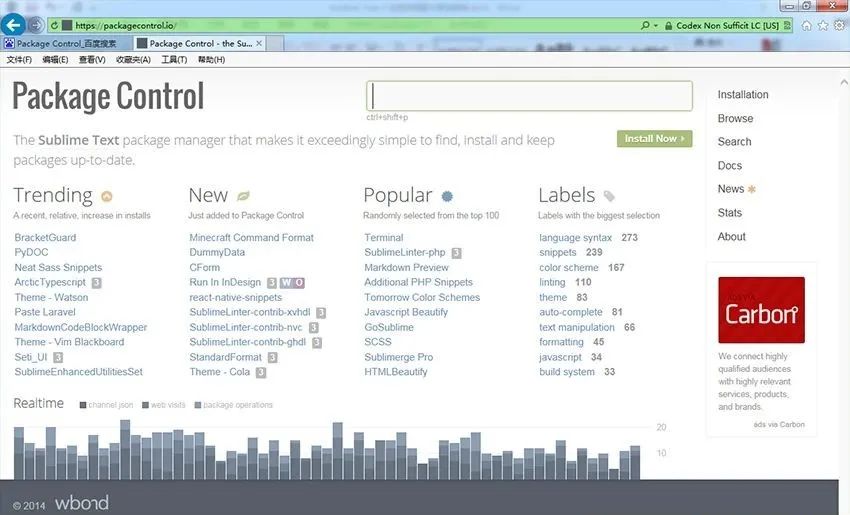
Task: Open the 帮助(H) menu
Action: coord(211,60)
